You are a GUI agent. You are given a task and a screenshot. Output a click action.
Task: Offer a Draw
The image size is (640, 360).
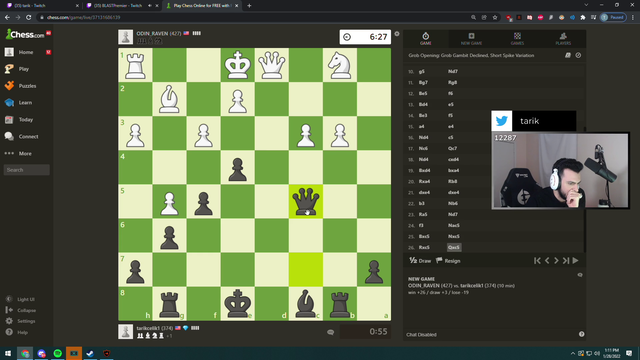(x=420, y=261)
